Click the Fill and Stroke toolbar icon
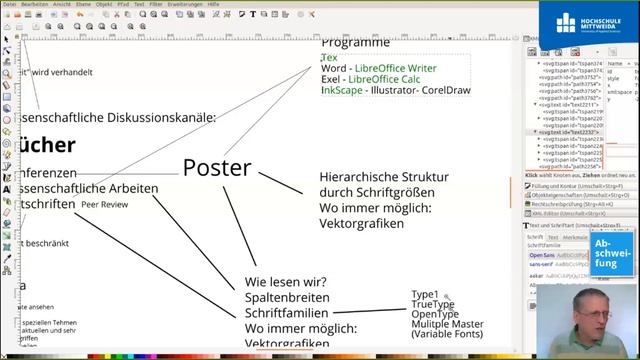 pyautogui.click(x=242, y=14)
